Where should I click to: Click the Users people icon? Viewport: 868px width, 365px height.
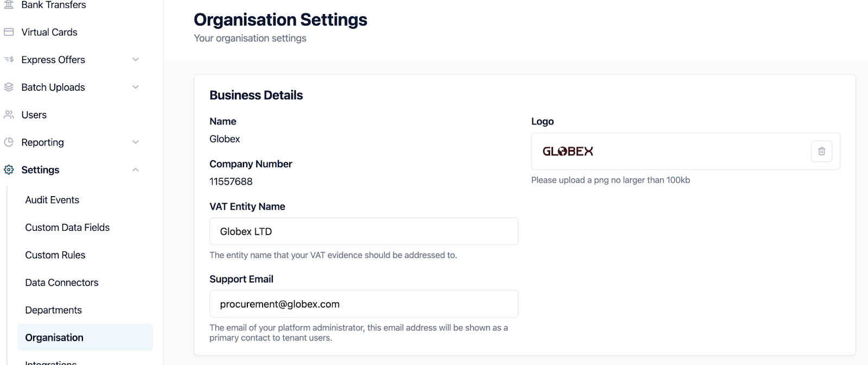(x=9, y=115)
